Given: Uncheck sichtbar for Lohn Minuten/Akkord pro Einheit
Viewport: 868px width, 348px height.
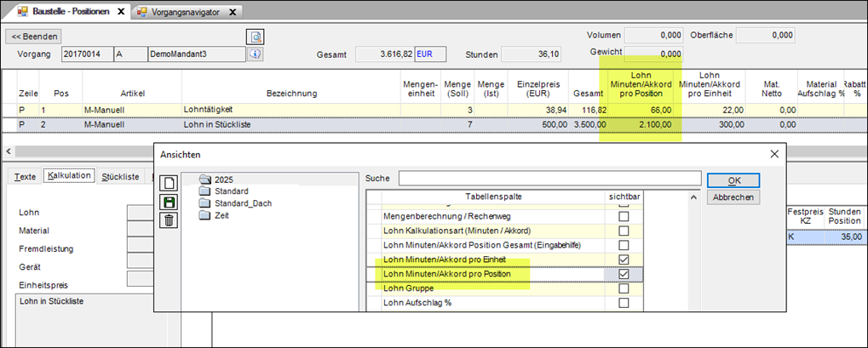Looking at the screenshot, I should (624, 260).
